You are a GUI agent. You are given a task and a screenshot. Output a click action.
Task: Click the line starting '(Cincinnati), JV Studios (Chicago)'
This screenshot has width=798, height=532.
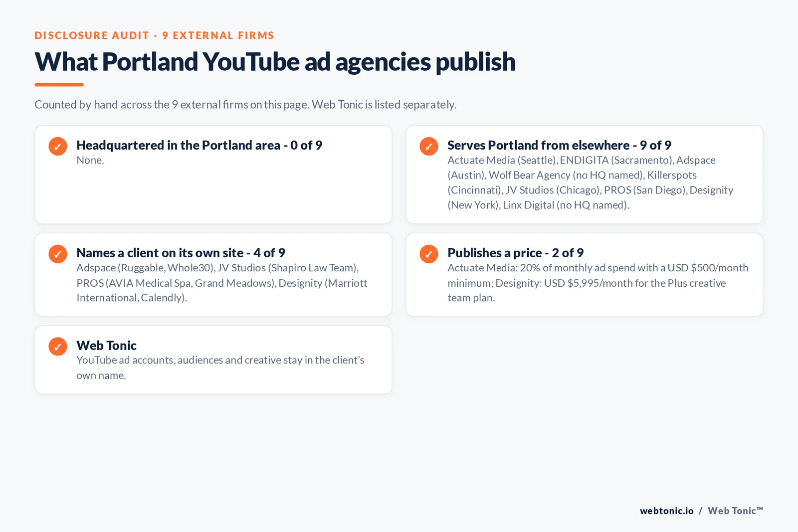[590, 190]
